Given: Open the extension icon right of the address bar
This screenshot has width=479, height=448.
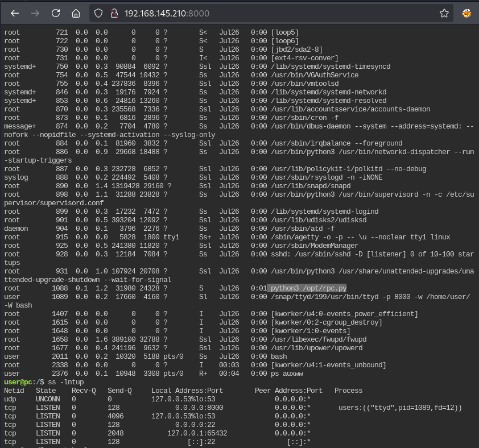Looking at the screenshot, I should pyautogui.click(x=466, y=13).
